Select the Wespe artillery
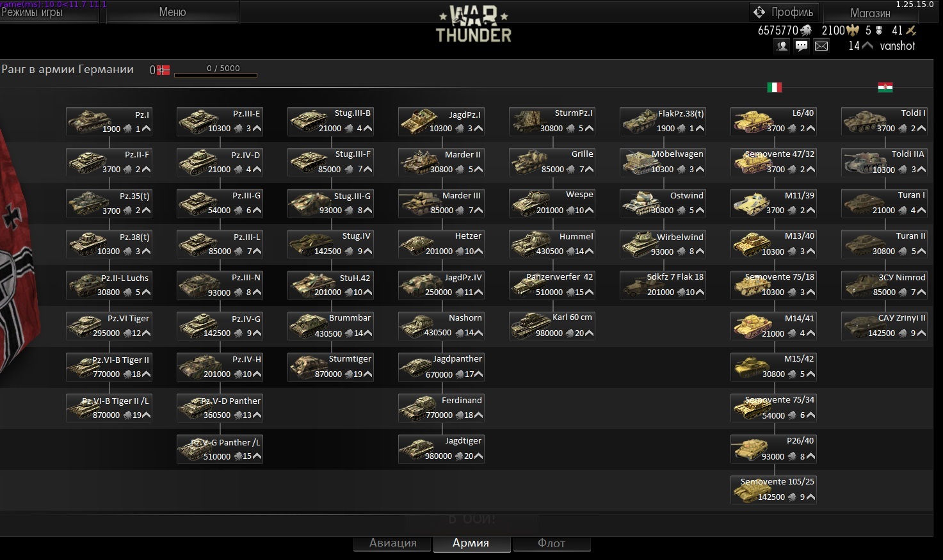Image resolution: width=943 pixels, height=560 pixels. point(552,204)
